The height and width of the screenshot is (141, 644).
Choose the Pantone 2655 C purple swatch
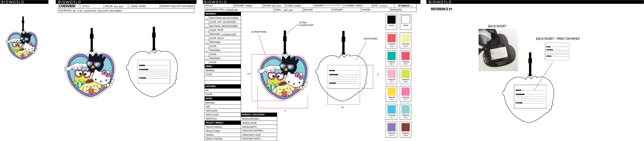[391, 127]
